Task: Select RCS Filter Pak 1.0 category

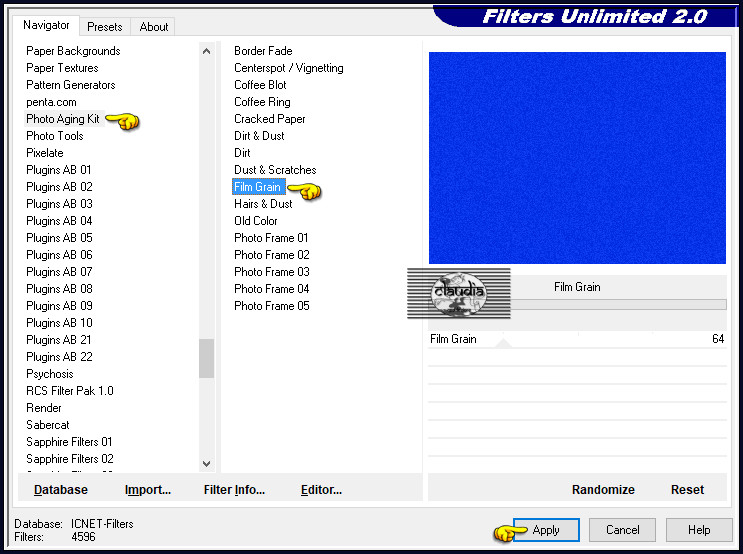Action: [x=70, y=391]
